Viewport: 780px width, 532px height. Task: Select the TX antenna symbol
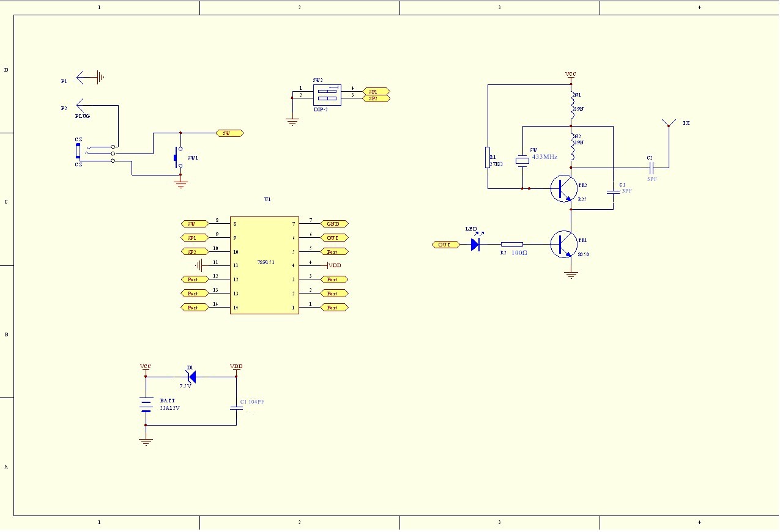(x=669, y=124)
